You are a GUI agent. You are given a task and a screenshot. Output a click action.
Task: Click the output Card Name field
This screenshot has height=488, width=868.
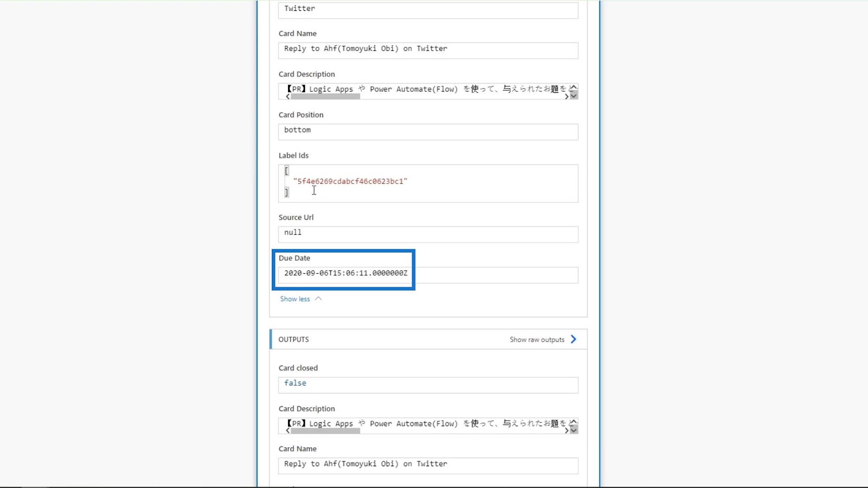click(x=428, y=465)
